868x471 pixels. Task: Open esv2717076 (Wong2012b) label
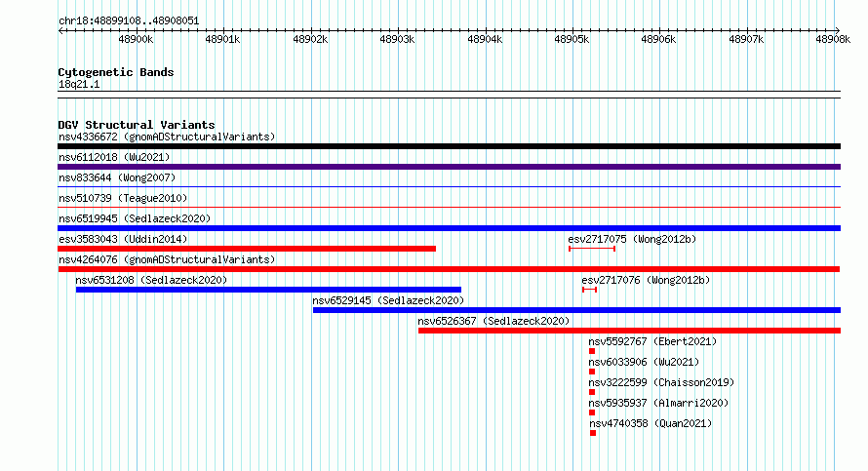click(x=646, y=280)
